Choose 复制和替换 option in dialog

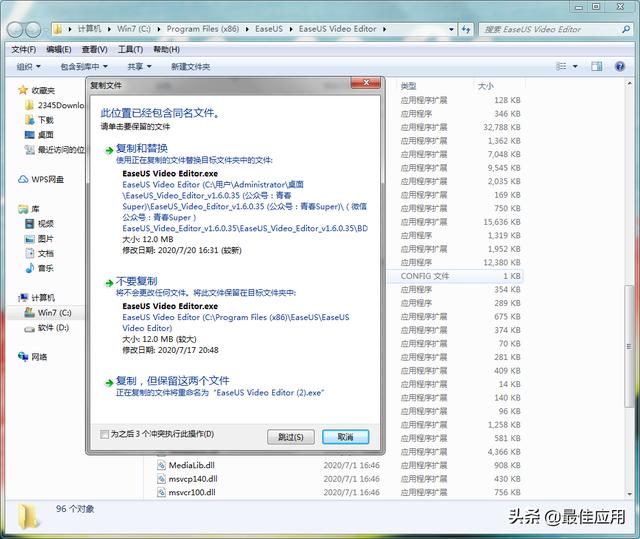click(142, 149)
